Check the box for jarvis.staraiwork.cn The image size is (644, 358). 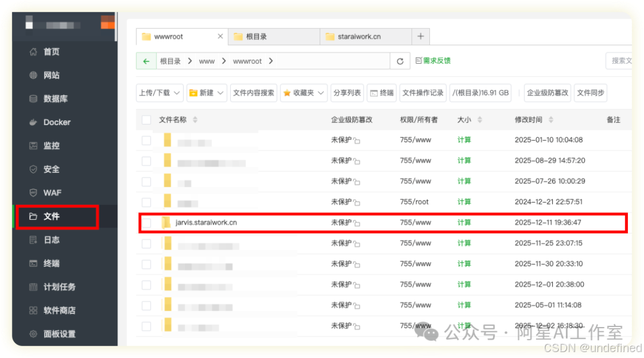pyautogui.click(x=146, y=223)
